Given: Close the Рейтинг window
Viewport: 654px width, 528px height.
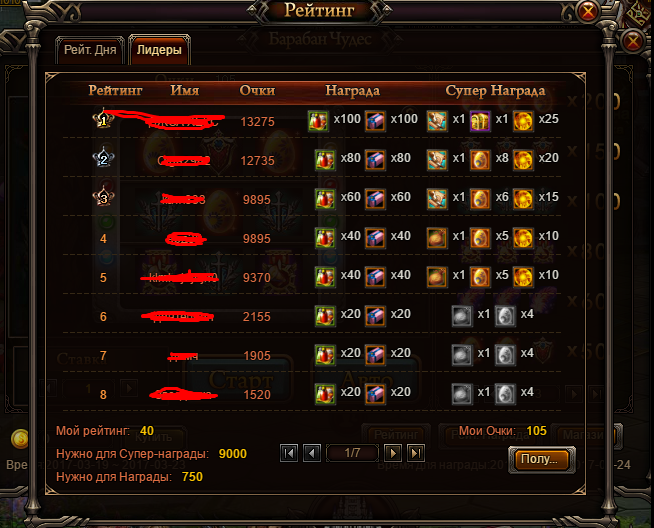Looking at the screenshot, I should (588, 12).
